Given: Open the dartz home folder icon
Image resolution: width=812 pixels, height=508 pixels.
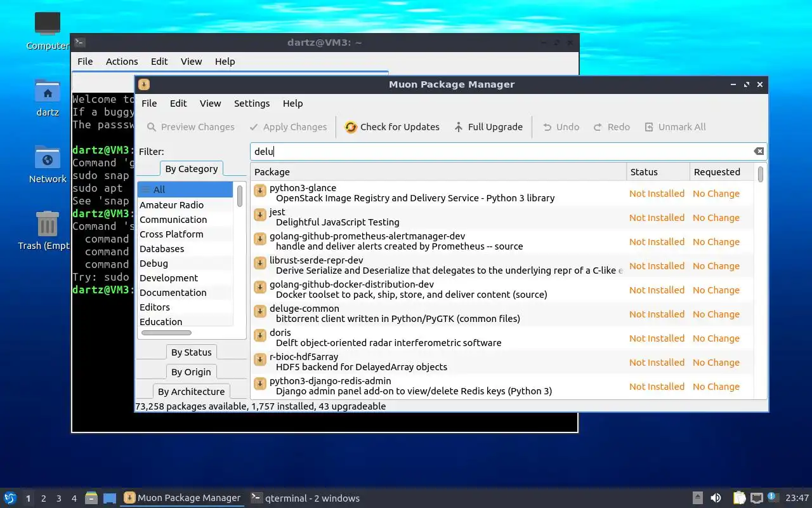Looking at the screenshot, I should [x=48, y=98].
